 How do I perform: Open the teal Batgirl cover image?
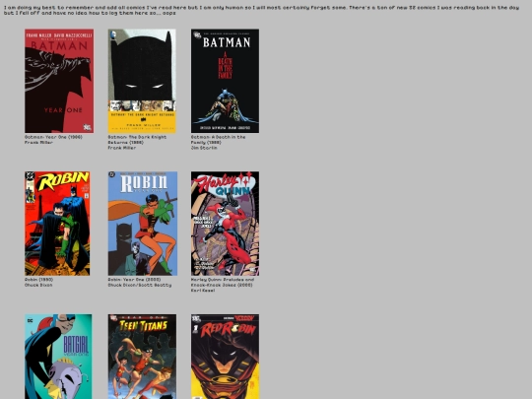coord(58,357)
